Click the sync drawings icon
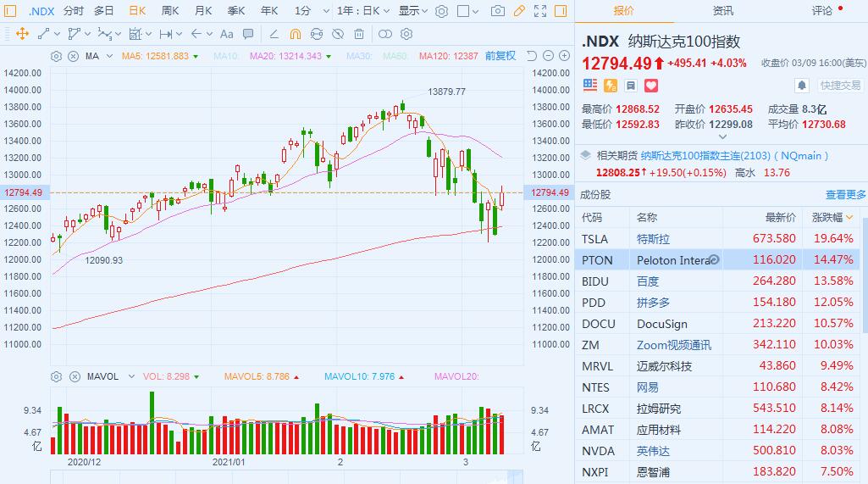 (316, 35)
